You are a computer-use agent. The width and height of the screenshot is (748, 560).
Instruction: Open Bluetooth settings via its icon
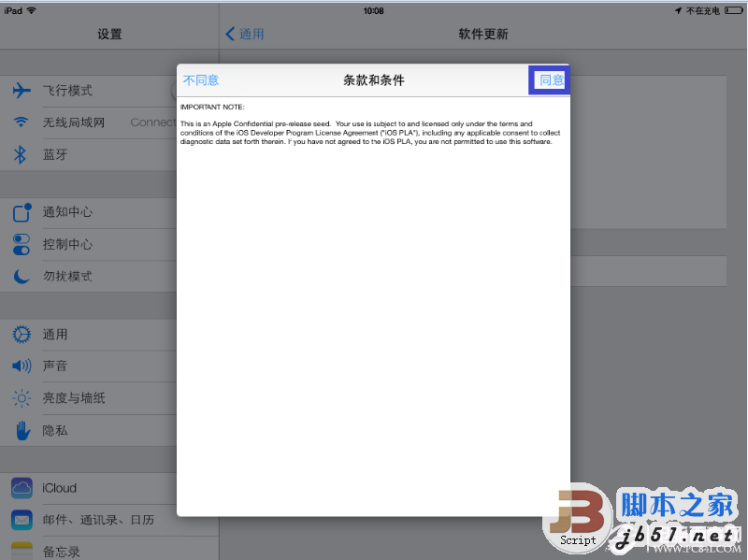pyautogui.click(x=21, y=155)
